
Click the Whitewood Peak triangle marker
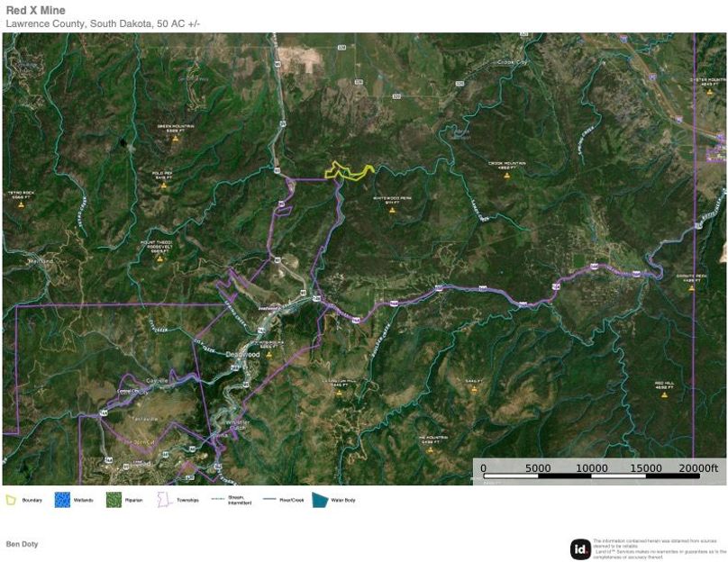(x=392, y=210)
